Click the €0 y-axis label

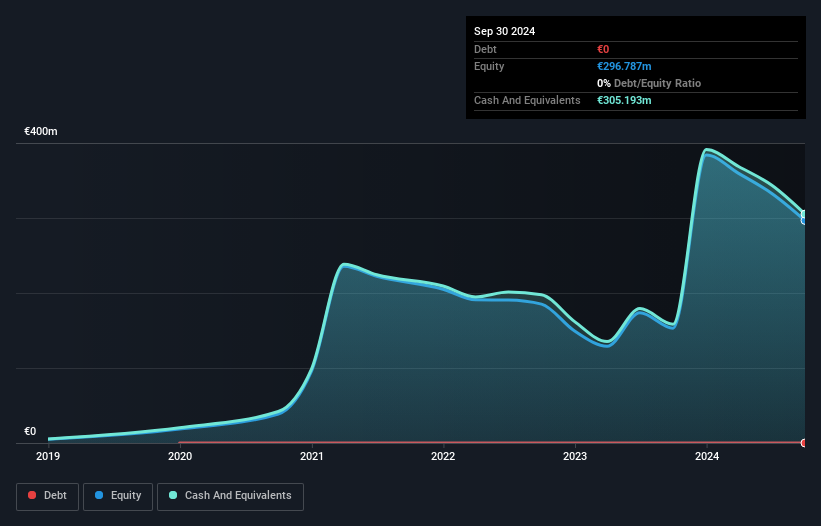click(30, 431)
